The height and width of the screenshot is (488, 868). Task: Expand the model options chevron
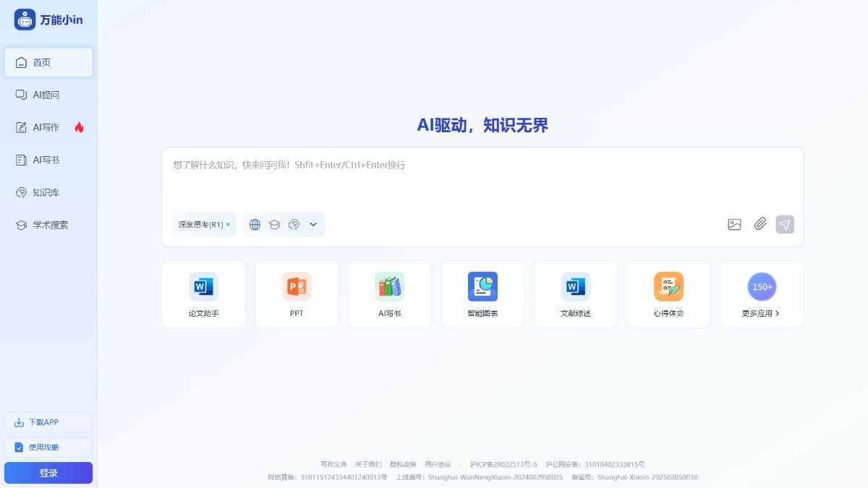click(x=313, y=224)
